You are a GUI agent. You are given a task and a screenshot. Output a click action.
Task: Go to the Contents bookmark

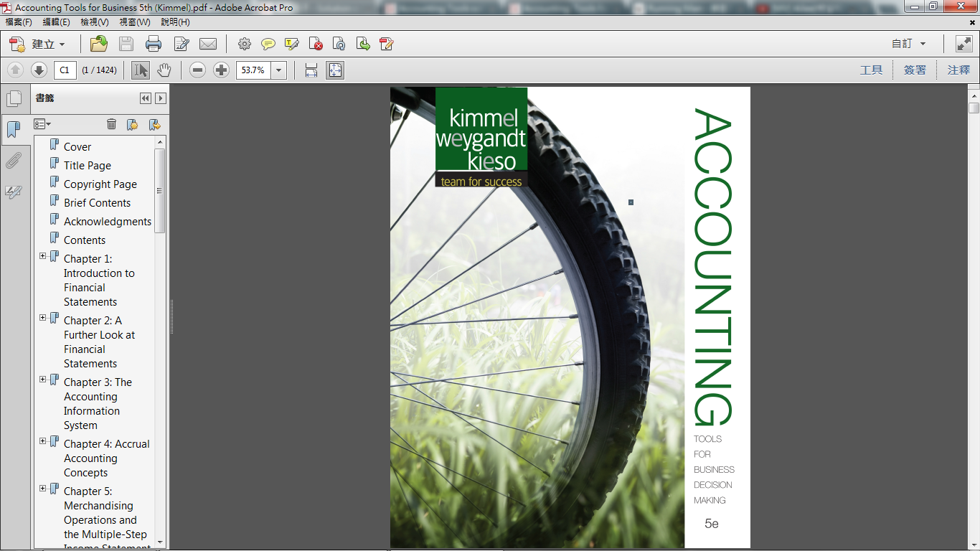tap(85, 240)
